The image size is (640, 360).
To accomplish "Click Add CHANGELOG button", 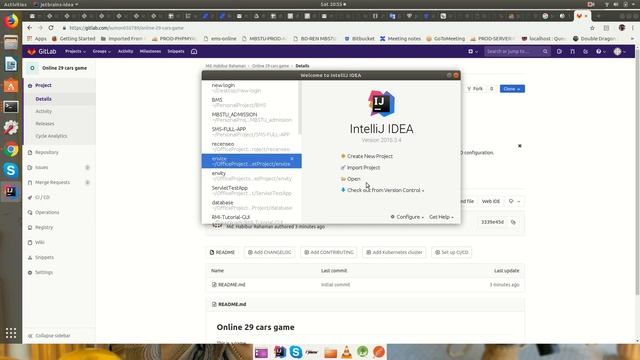I will 269,252.
